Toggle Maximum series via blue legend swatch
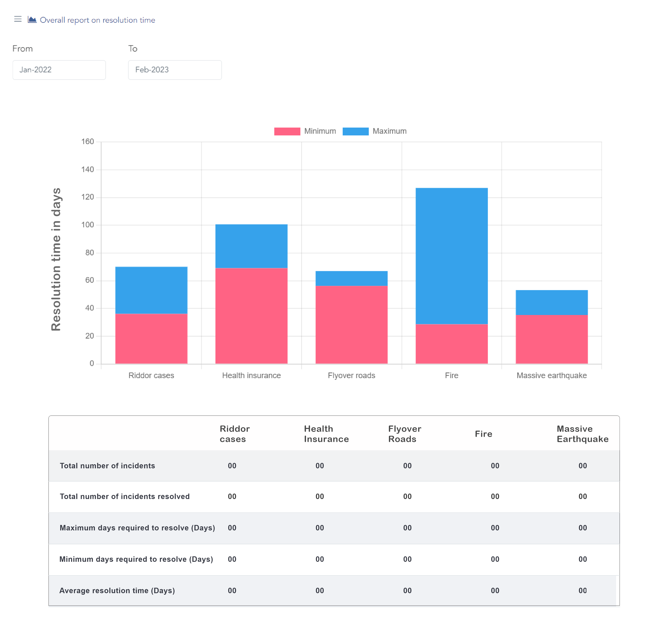The width and height of the screenshot is (655, 644). coord(355,131)
